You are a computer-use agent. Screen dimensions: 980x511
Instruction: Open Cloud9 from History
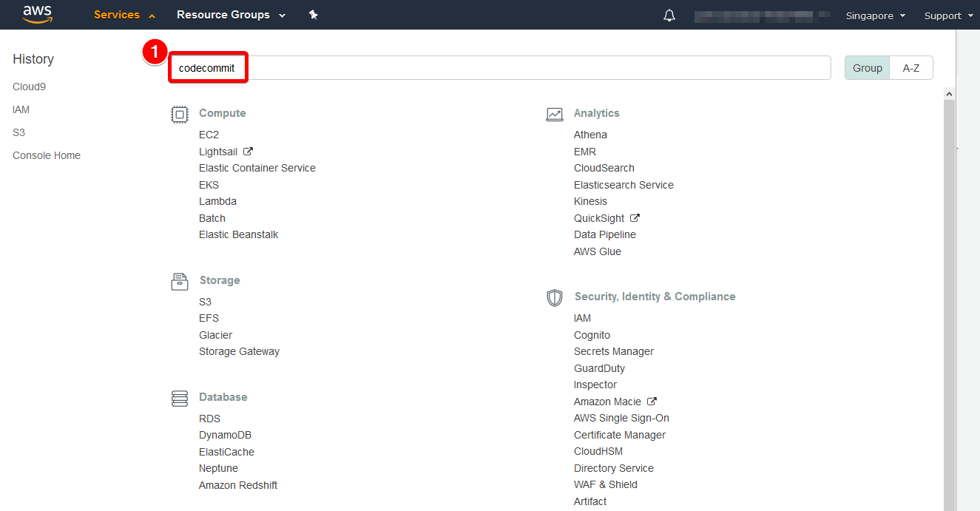(30, 87)
